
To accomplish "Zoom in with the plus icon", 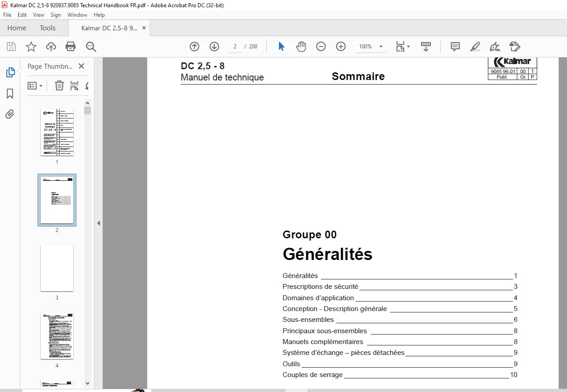I will tap(341, 47).
